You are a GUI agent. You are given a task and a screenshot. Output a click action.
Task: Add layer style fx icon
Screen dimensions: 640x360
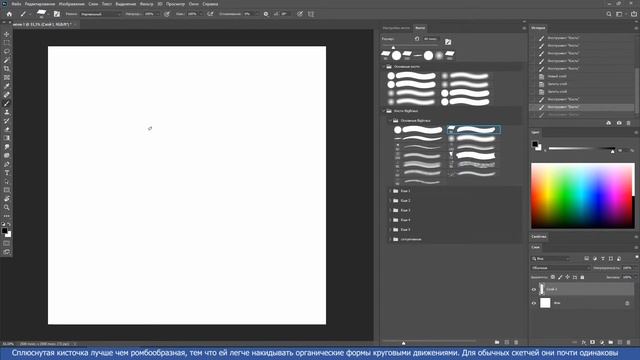[x=584, y=342]
